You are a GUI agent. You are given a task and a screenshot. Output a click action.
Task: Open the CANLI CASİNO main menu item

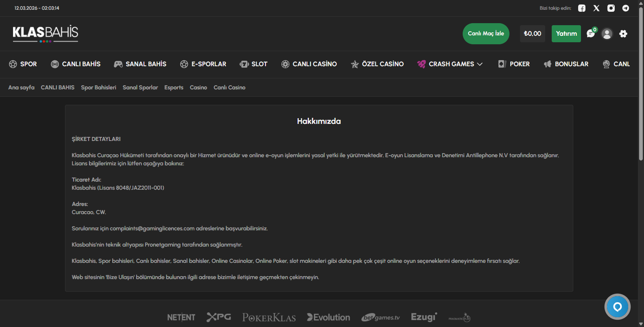tap(309, 64)
